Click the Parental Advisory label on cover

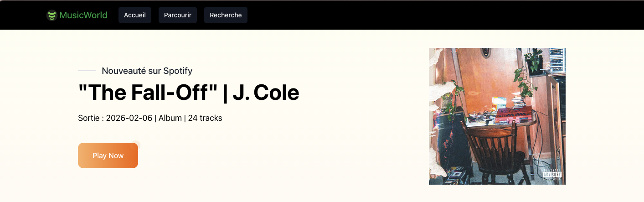552,175
